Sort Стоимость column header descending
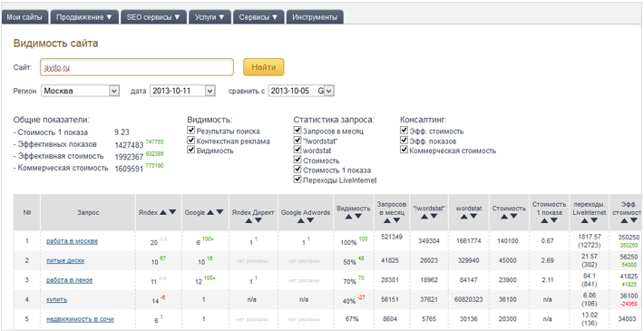Image resolution: width=644 pixels, height=331 pixels. click(x=513, y=217)
